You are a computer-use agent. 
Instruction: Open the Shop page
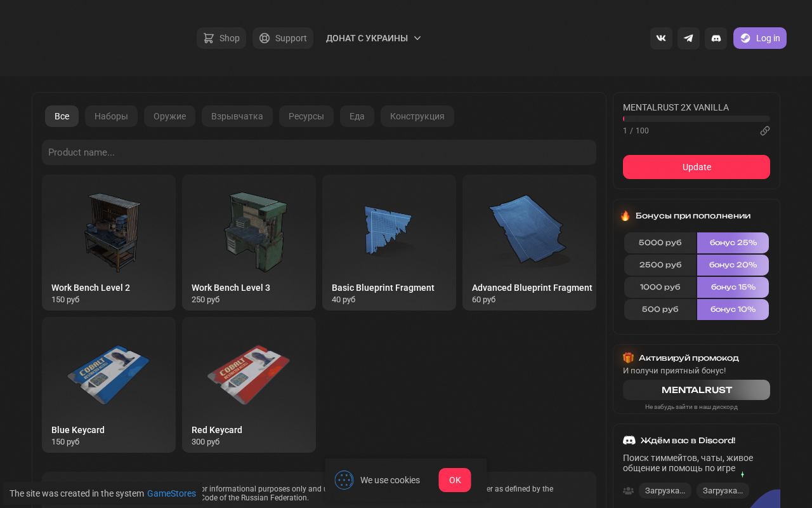pyautogui.click(x=221, y=38)
